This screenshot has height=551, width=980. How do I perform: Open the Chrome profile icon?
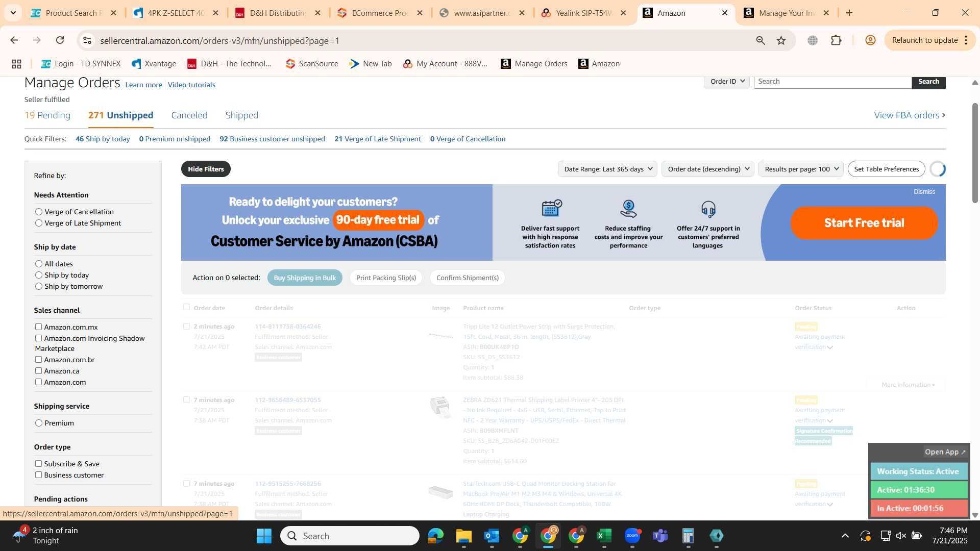pos(870,40)
